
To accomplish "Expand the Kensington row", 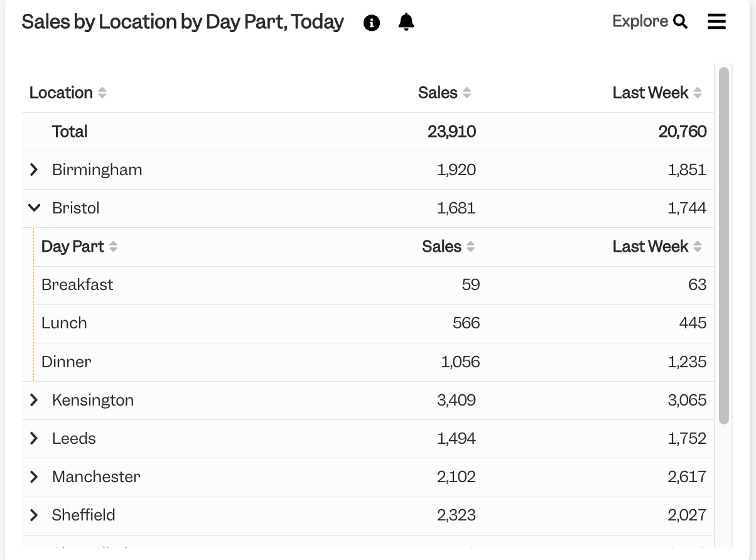I will (x=35, y=400).
